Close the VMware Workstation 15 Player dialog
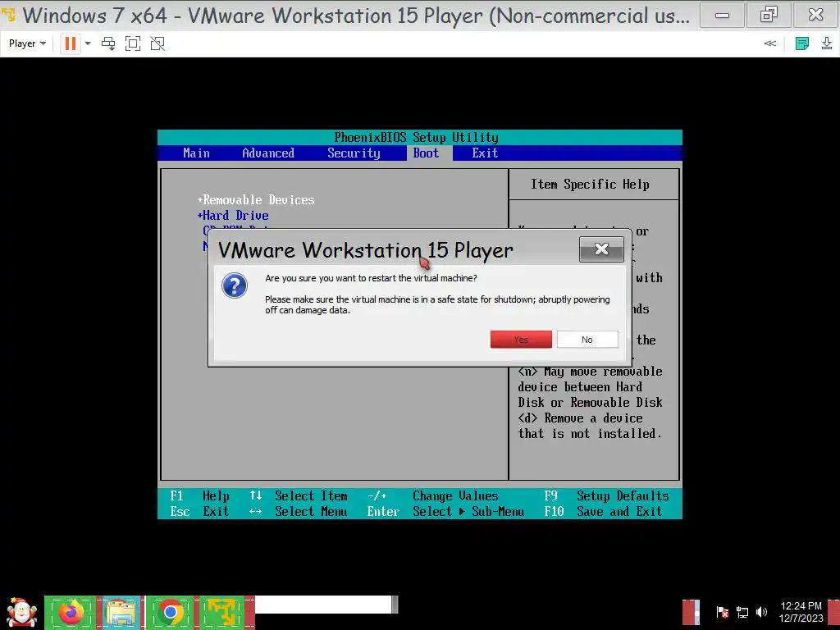This screenshot has height=630, width=840. pos(601,249)
